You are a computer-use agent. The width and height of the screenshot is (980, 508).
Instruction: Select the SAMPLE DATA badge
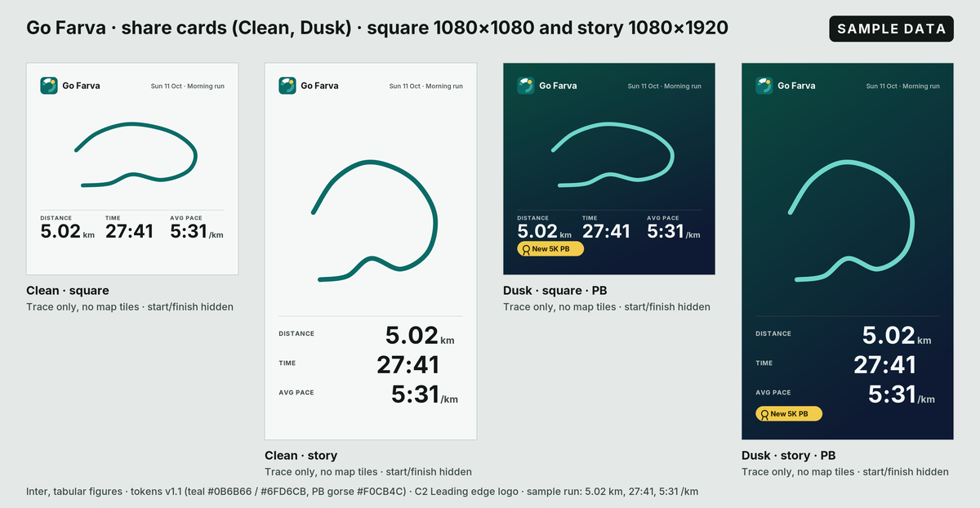891,29
